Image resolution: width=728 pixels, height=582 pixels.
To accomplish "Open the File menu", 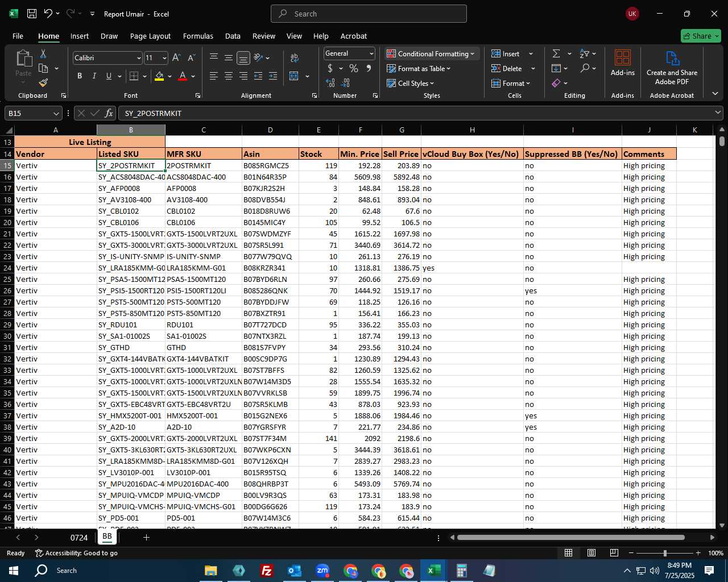I will (18, 36).
